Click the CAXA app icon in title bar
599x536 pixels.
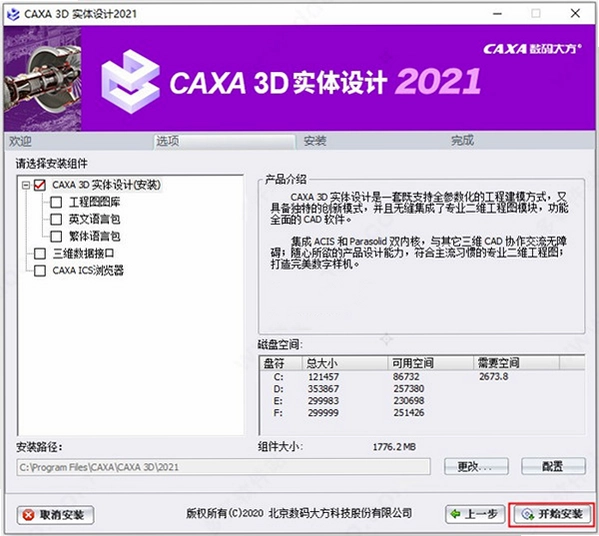click(13, 15)
